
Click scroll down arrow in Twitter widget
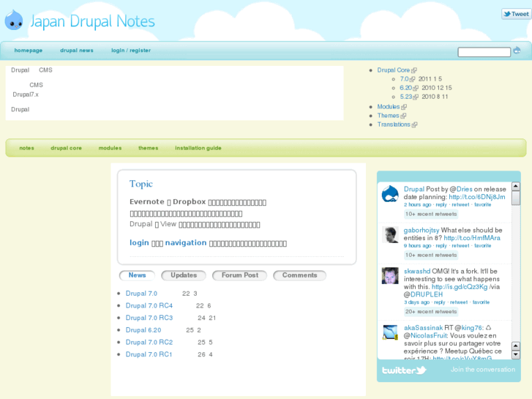pyautogui.click(x=516, y=355)
